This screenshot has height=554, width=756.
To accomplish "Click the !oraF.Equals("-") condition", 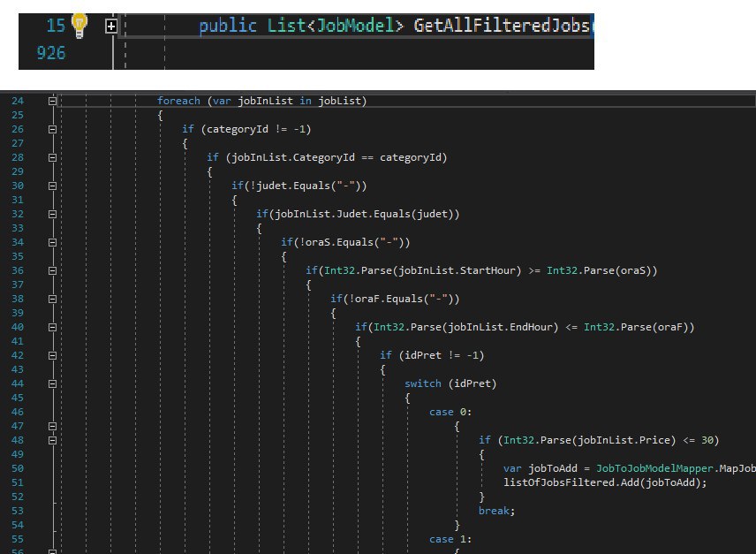I will click(x=401, y=299).
